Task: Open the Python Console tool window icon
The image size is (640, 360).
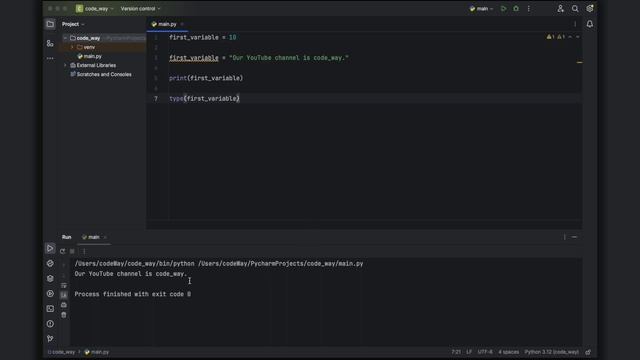Action: pyautogui.click(x=50, y=263)
